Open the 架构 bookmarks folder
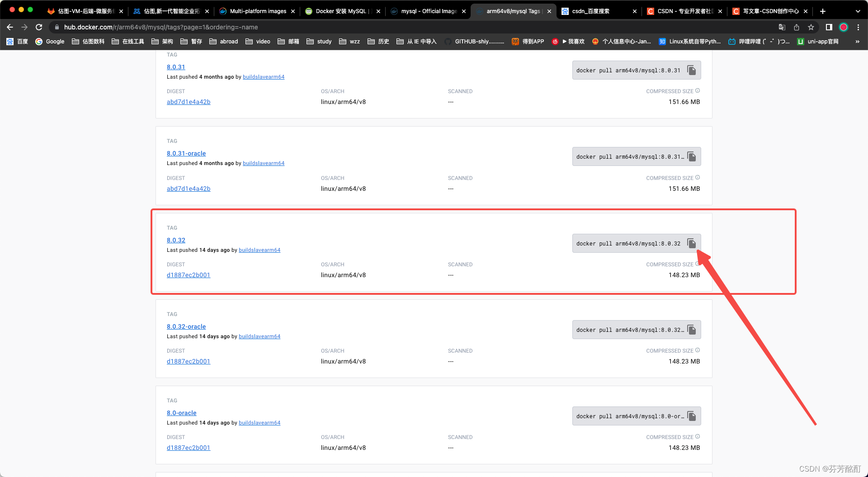Screen dimensions: 868x477 pyautogui.click(x=162, y=42)
